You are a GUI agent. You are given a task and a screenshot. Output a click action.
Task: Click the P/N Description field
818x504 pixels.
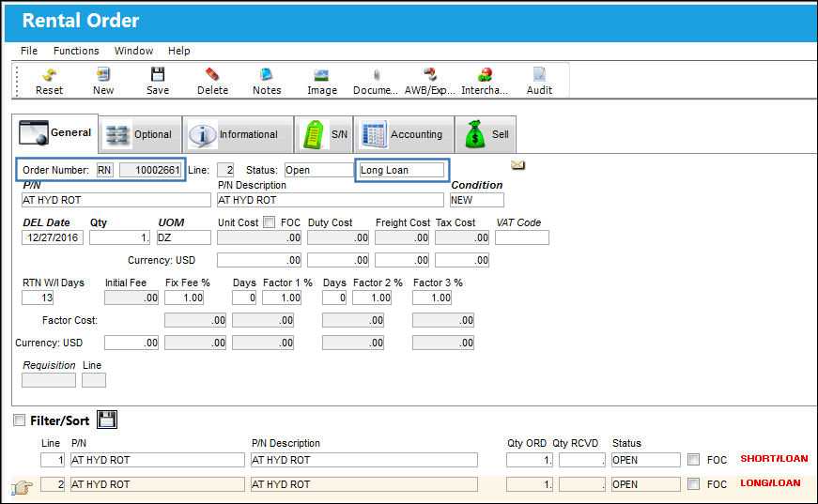coord(331,200)
